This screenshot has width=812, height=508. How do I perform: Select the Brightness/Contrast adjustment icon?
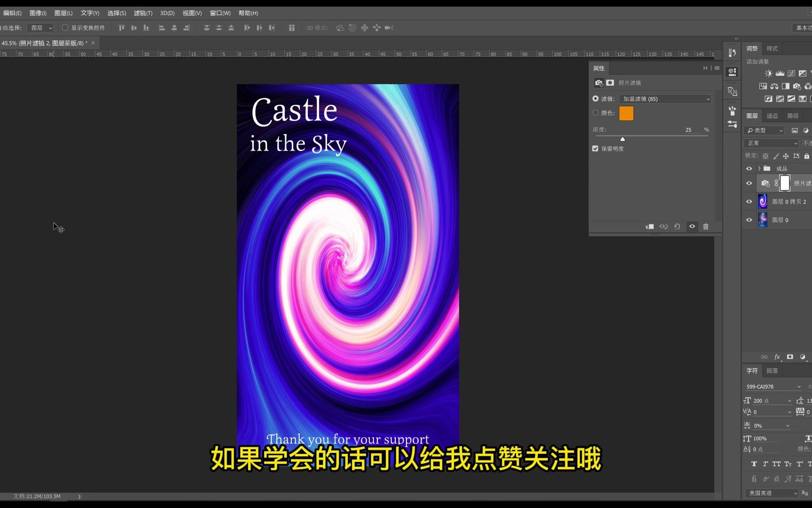[769, 73]
